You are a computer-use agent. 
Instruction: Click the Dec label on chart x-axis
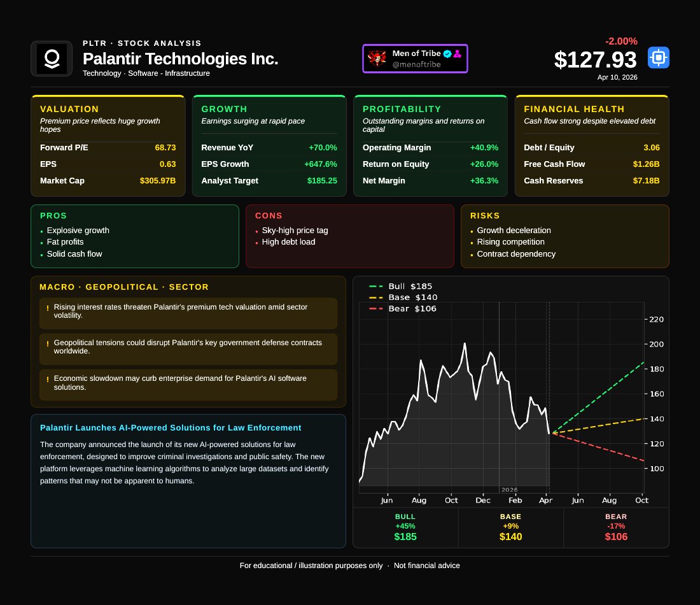(483, 500)
